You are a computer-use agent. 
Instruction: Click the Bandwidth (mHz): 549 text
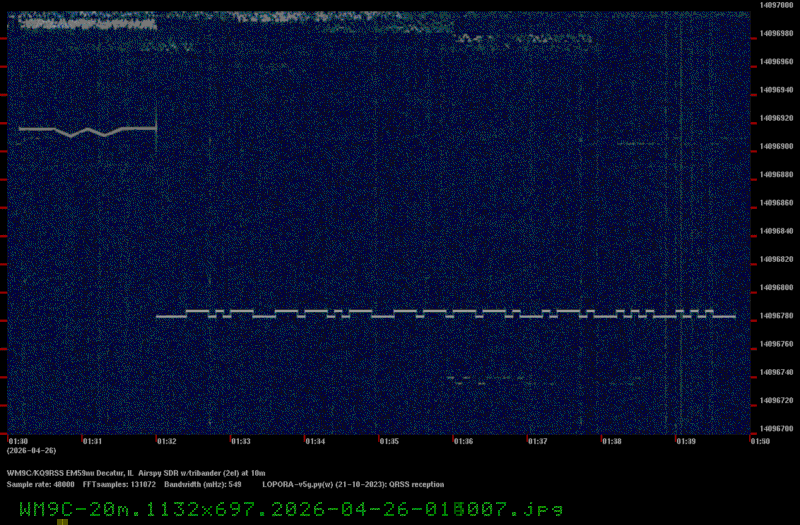203,485
